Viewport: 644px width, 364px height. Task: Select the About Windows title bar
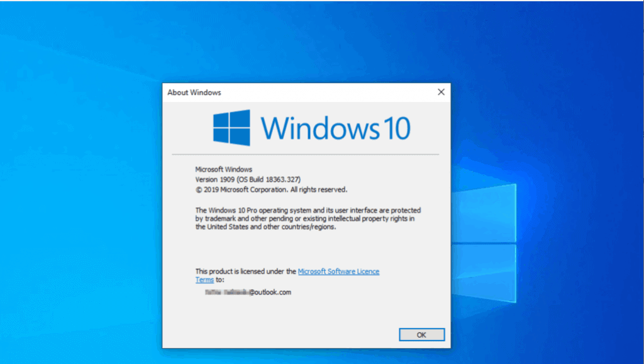pos(302,92)
